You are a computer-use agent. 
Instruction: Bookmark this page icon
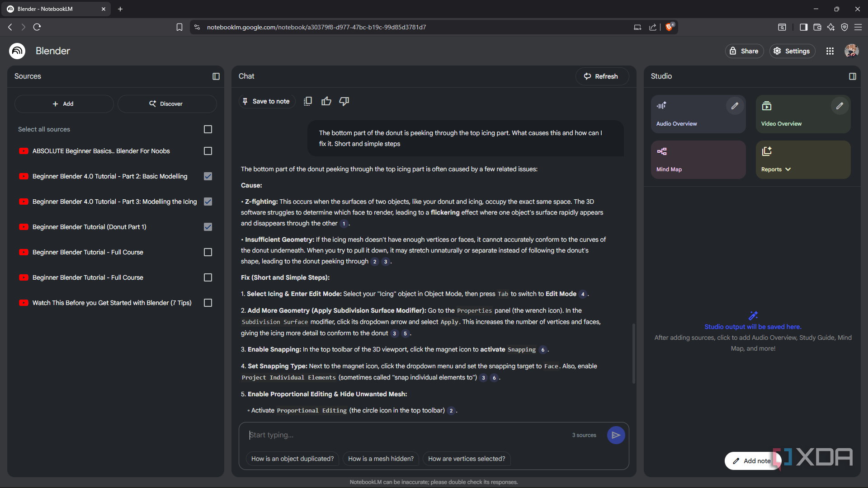(179, 27)
